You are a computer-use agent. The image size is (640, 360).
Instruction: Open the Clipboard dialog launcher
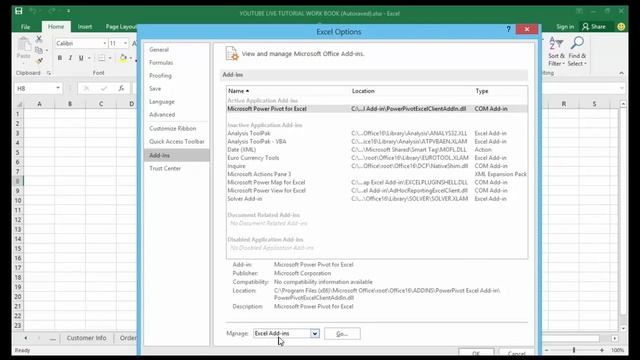coord(49,73)
